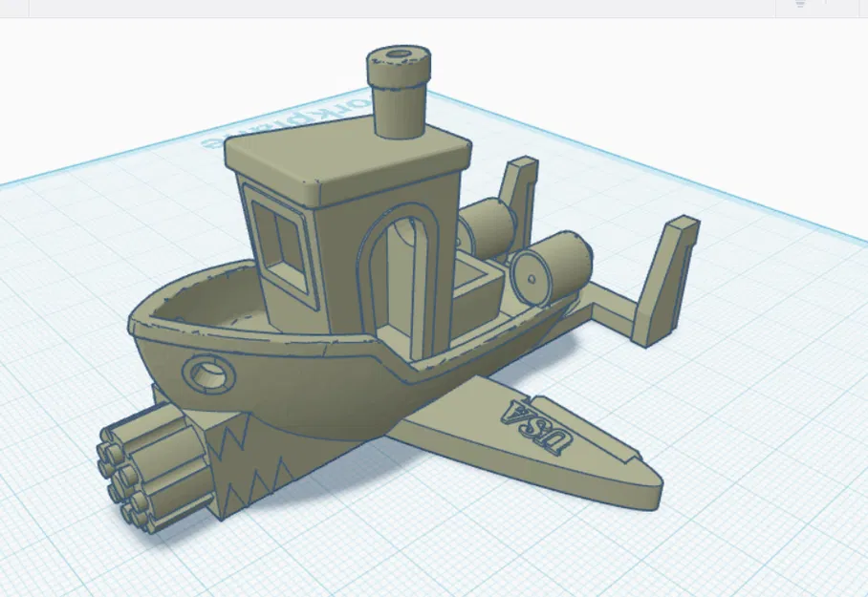The image size is (868, 597).
Task: Select the rectangular cargo box on deck
Action: [x=473, y=291]
